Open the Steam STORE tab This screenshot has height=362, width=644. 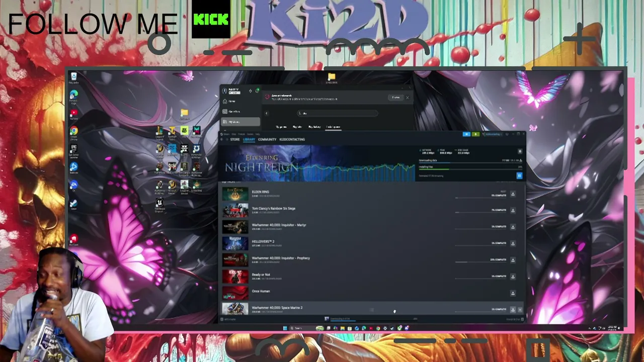235,139
